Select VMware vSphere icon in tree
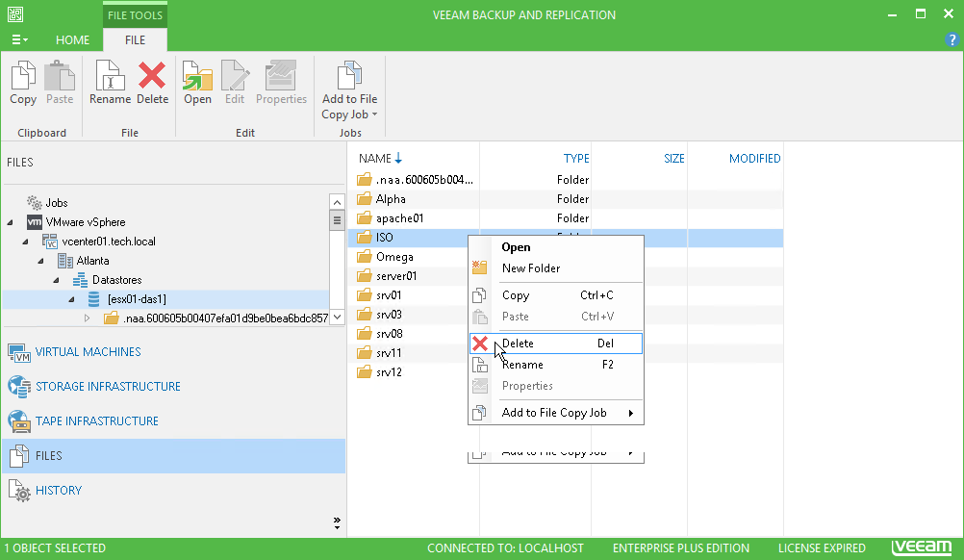The width and height of the screenshot is (964, 560). tap(35, 222)
